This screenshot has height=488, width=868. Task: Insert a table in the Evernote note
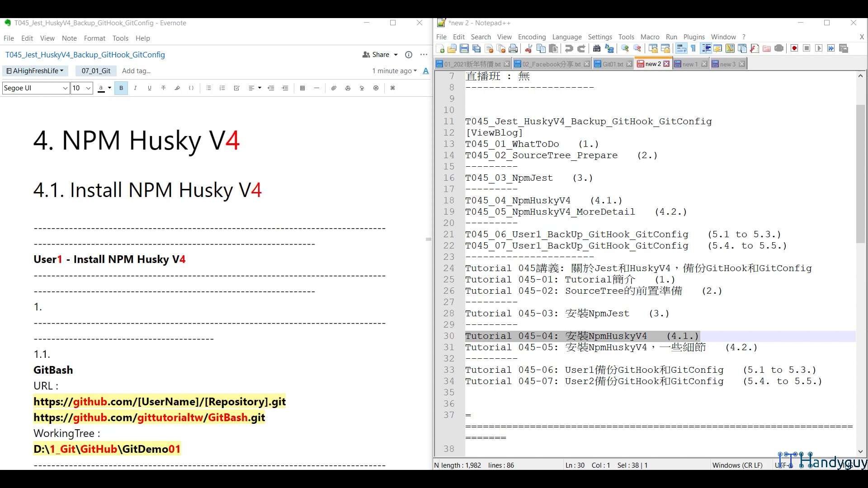302,88
